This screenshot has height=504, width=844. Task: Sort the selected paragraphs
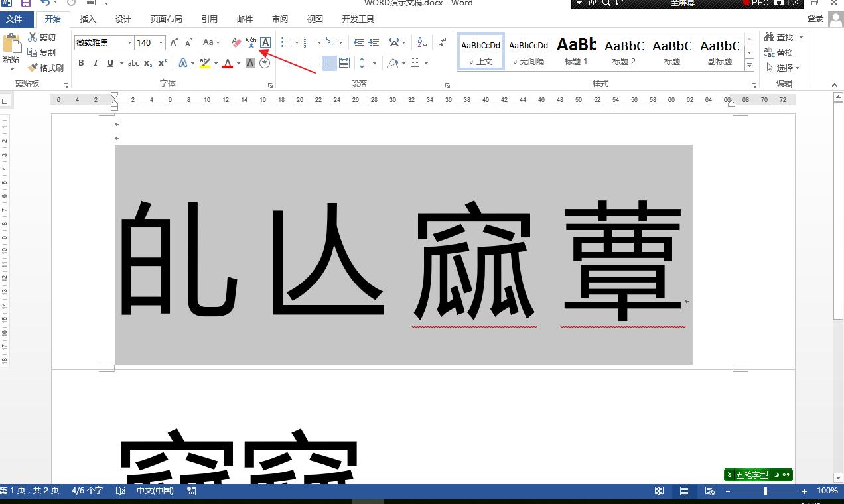tap(421, 41)
